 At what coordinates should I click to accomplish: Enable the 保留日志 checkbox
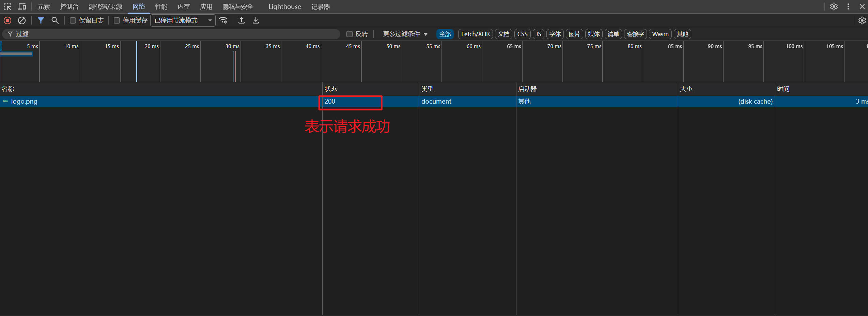tap(73, 20)
